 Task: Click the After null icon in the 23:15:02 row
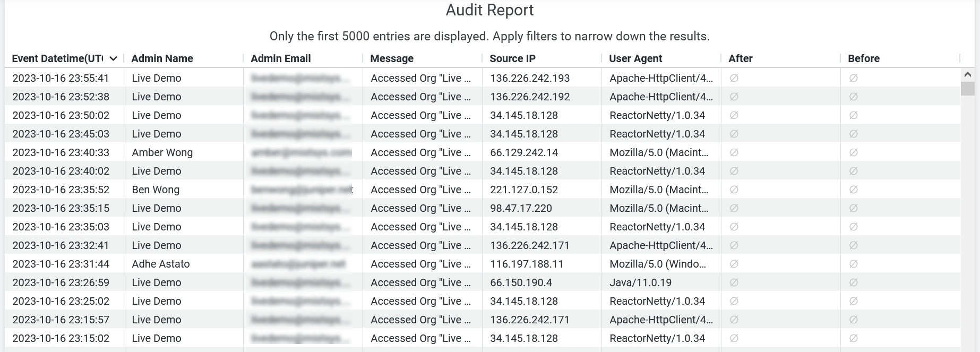pos(734,338)
